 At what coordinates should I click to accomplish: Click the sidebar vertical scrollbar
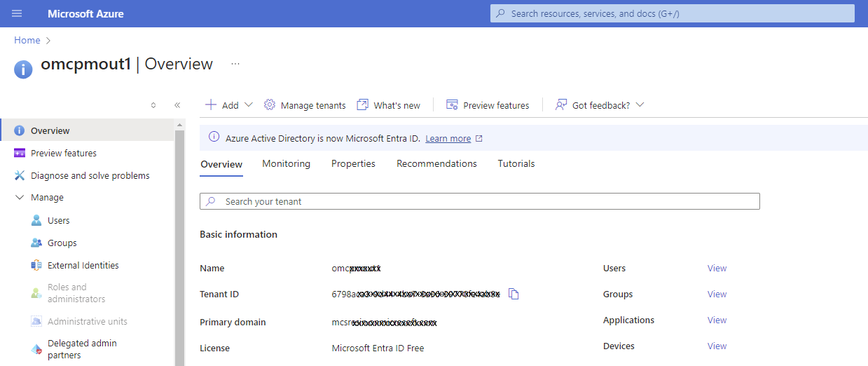coord(179,245)
